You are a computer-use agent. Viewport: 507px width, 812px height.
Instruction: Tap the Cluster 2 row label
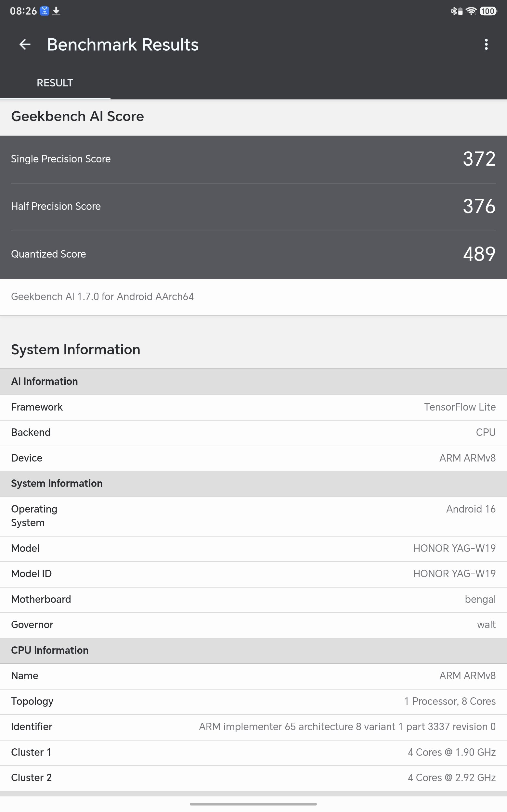point(32,778)
